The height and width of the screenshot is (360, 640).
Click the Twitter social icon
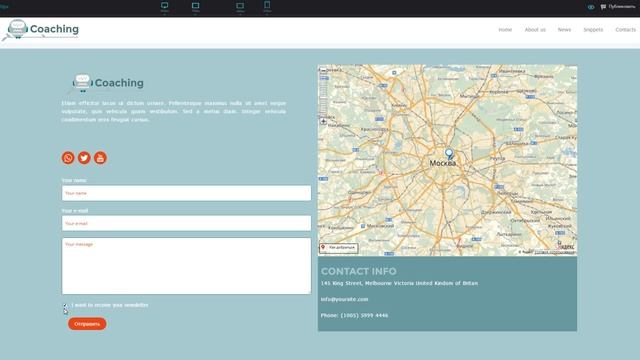pyautogui.click(x=84, y=158)
